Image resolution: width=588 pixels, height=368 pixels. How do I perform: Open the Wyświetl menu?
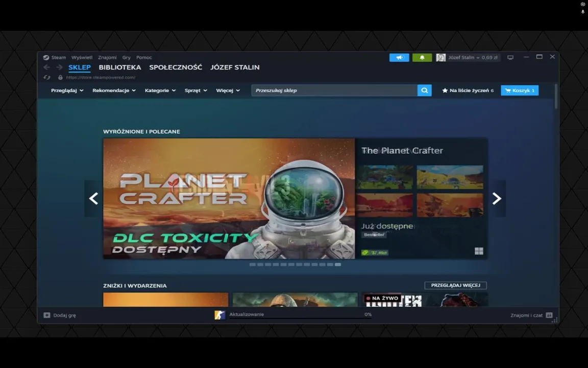82,57
